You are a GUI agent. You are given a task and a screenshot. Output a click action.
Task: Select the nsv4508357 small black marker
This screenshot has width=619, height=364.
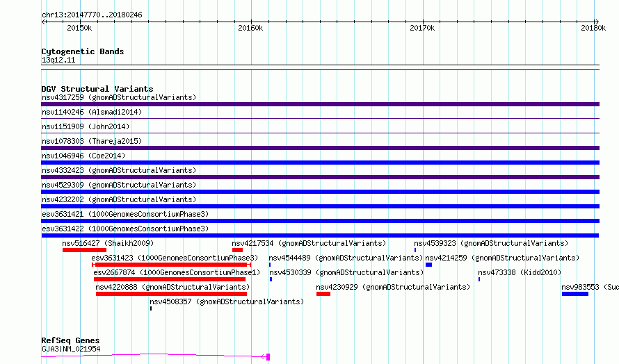(x=151, y=308)
